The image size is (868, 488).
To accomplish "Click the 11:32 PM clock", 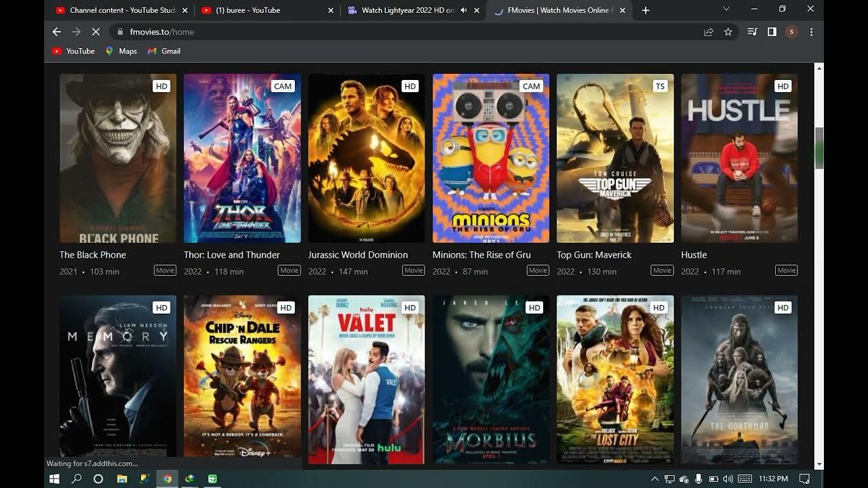I will pos(774,479).
